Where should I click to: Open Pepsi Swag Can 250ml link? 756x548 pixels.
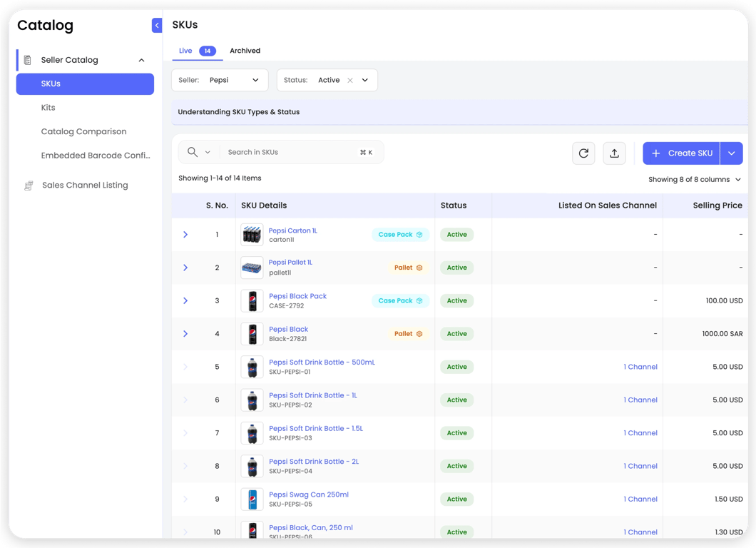pyautogui.click(x=309, y=494)
